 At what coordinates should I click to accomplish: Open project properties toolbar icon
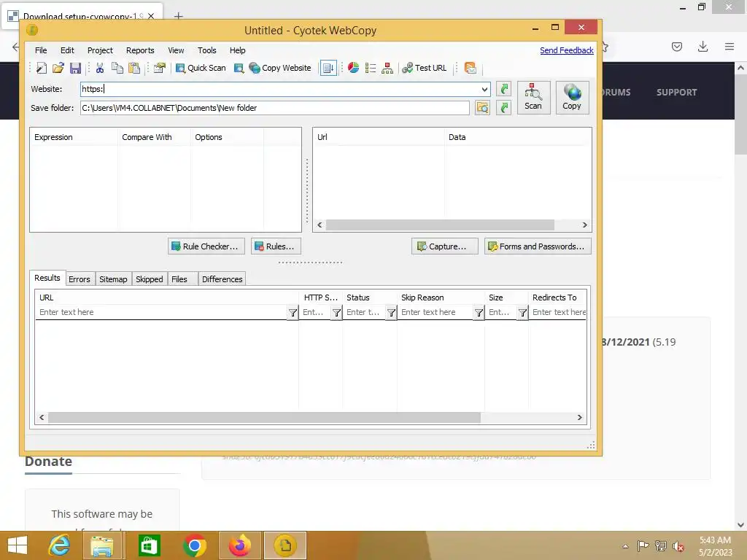[160, 68]
